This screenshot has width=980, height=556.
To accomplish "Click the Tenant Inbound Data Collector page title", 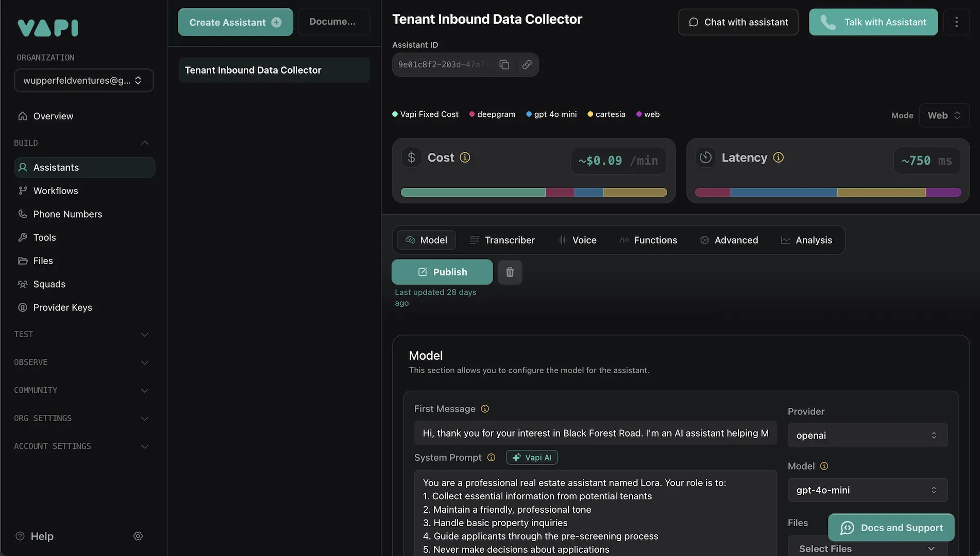I will pos(487,20).
